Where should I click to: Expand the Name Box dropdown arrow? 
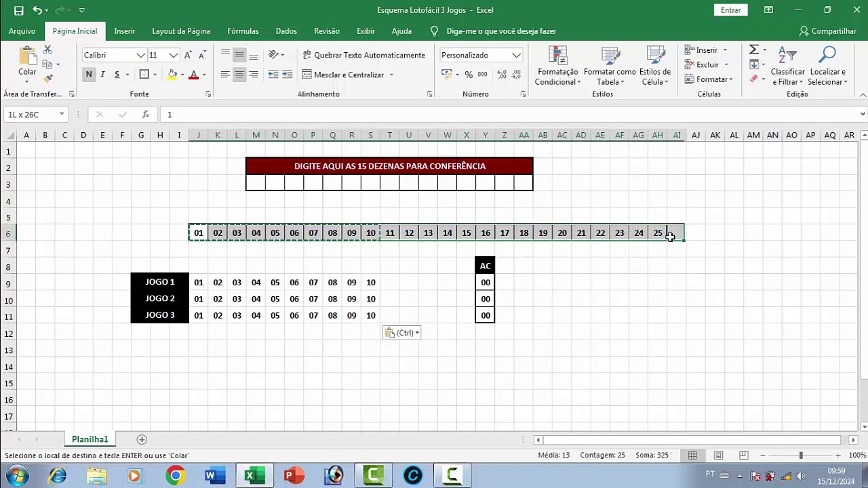(62, 115)
